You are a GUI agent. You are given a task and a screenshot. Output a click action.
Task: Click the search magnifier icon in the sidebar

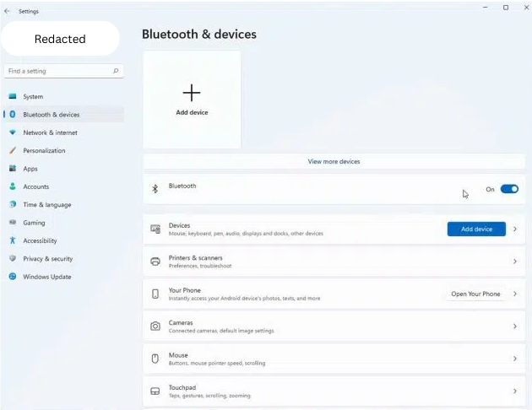(116, 71)
